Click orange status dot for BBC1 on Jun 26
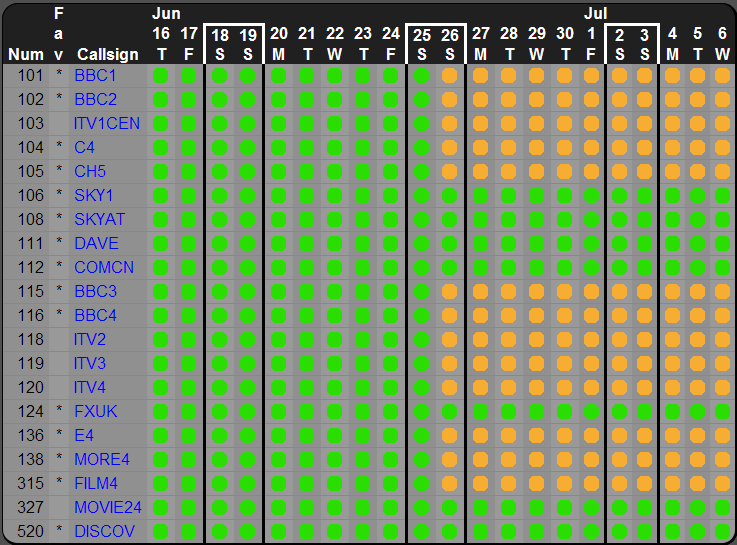This screenshot has height=545, width=737. coord(449,76)
